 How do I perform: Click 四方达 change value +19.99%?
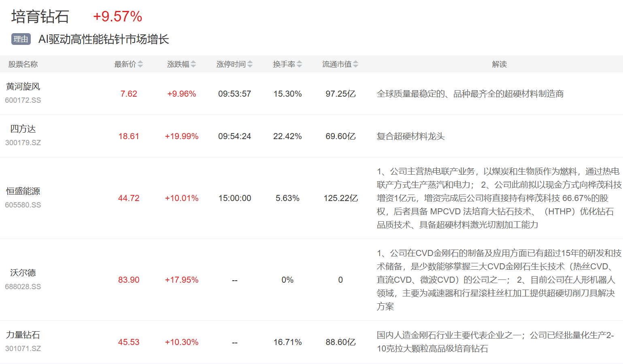pyautogui.click(x=181, y=136)
